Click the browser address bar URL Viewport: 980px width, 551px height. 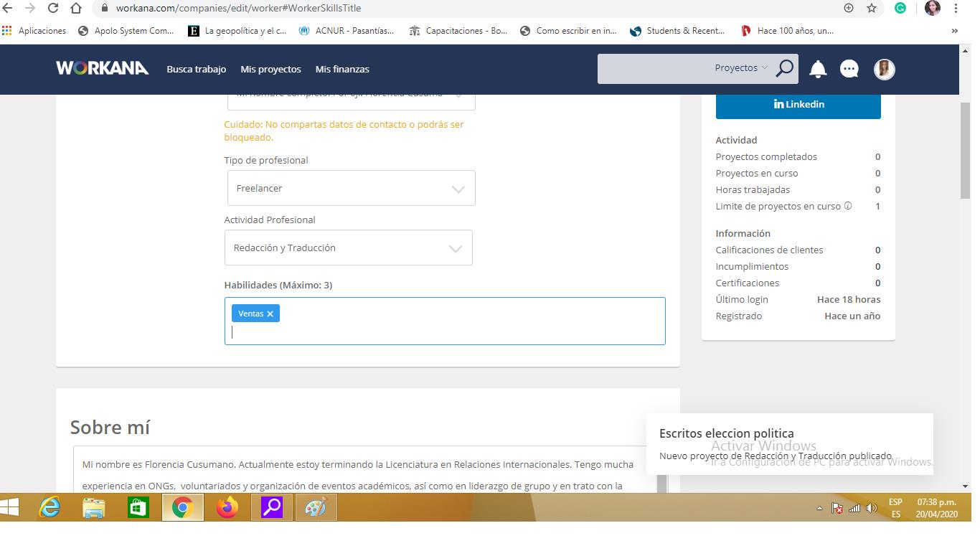coord(238,8)
